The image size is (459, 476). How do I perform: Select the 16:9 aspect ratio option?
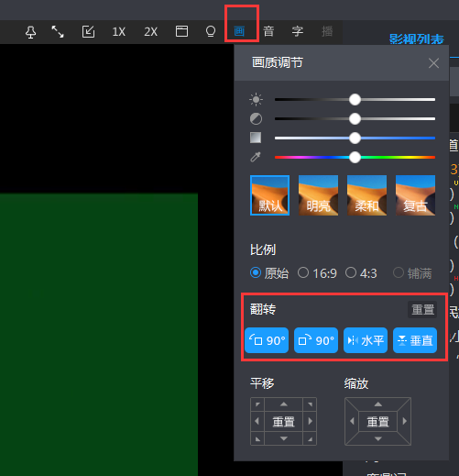(x=317, y=273)
